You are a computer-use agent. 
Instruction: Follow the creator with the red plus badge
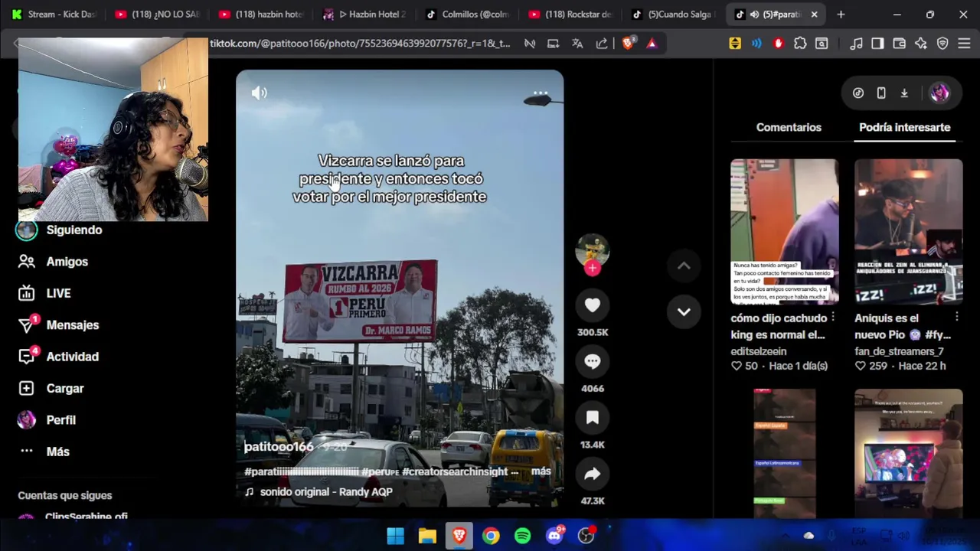(x=592, y=268)
